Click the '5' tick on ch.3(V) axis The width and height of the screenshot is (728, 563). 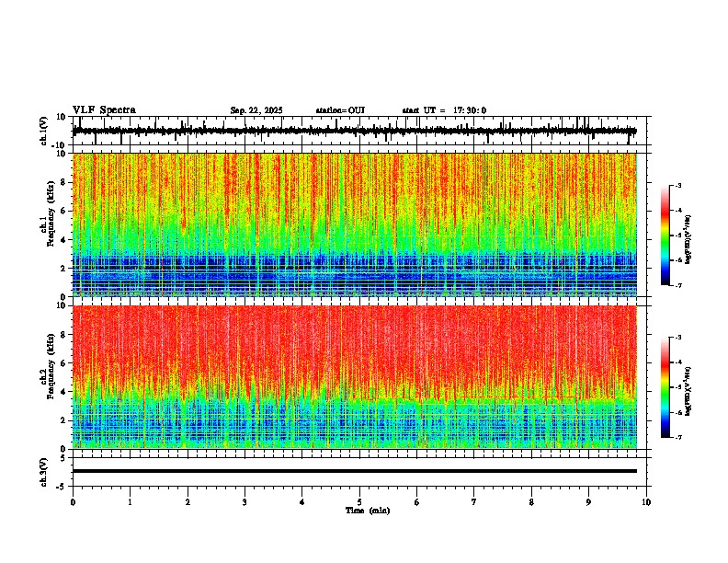pyautogui.click(x=64, y=458)
